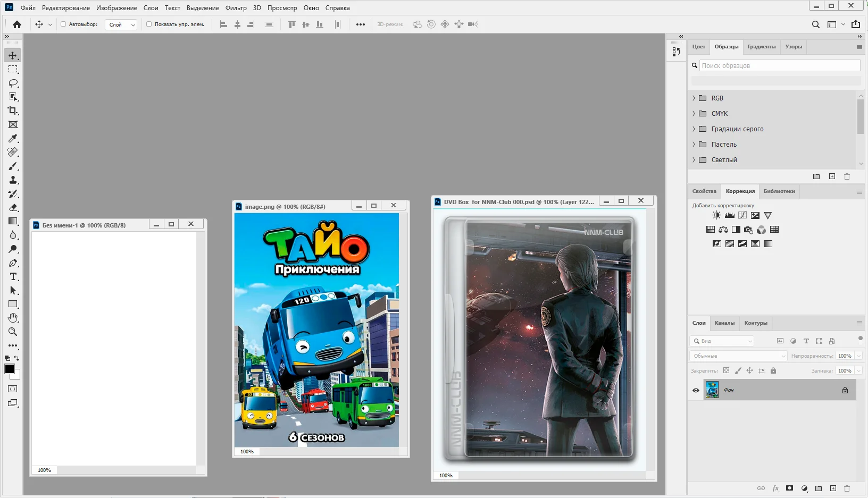Expand the RGB swatch folder
The image size is (868, 498).
pyautogui.click(x=694, y=98)
